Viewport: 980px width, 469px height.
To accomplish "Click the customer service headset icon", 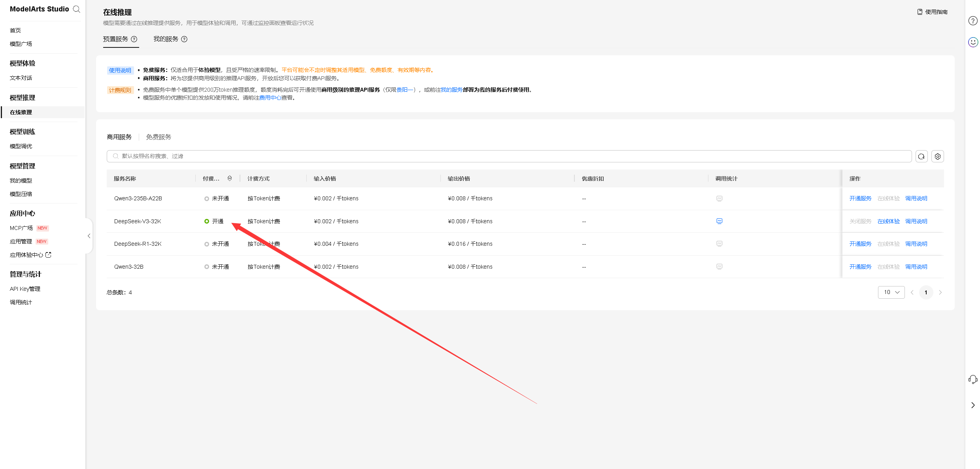I will pyautogui.click(x=973, y=380).
